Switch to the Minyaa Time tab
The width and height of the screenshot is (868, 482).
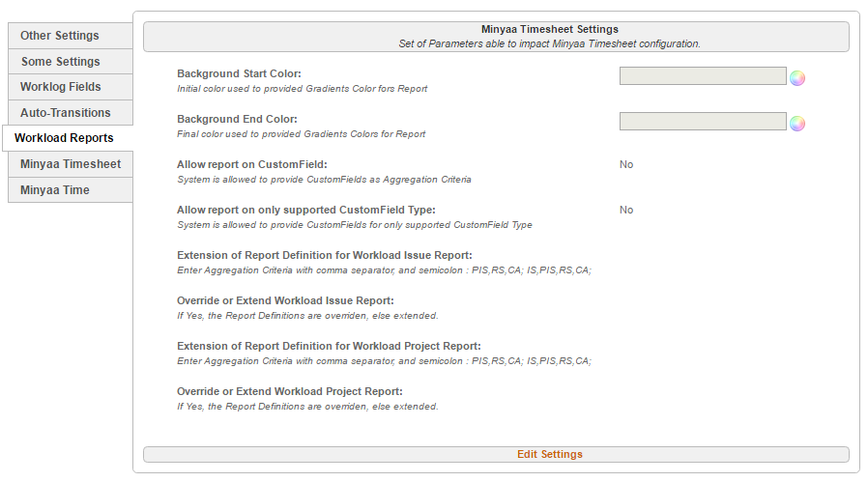click(x=71, y=190)
